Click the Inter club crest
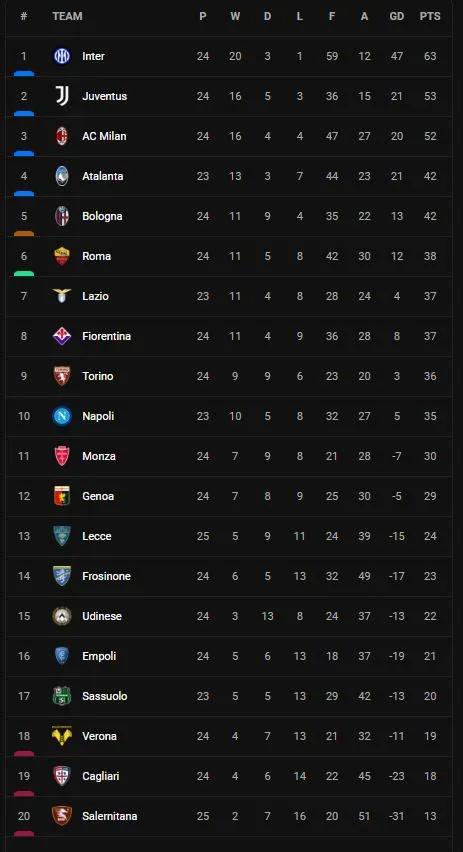463x852 pixels. [x=62, y=56]
